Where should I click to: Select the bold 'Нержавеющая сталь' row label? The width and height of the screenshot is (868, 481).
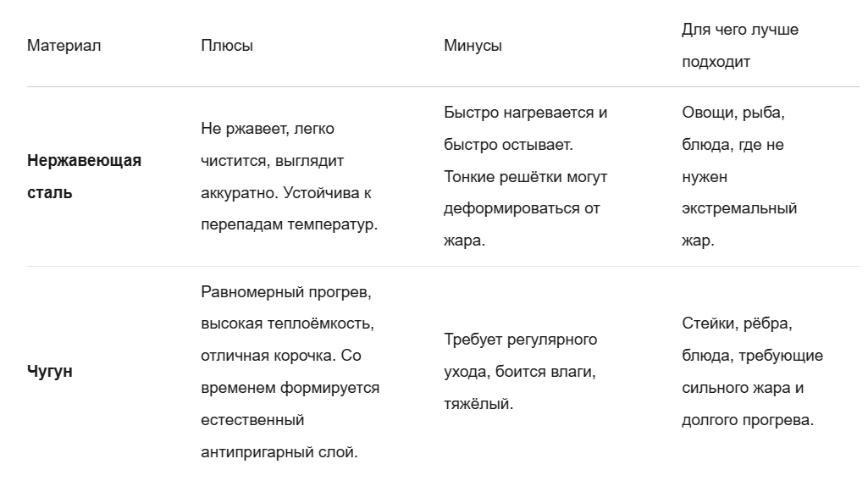coord(84,177)
